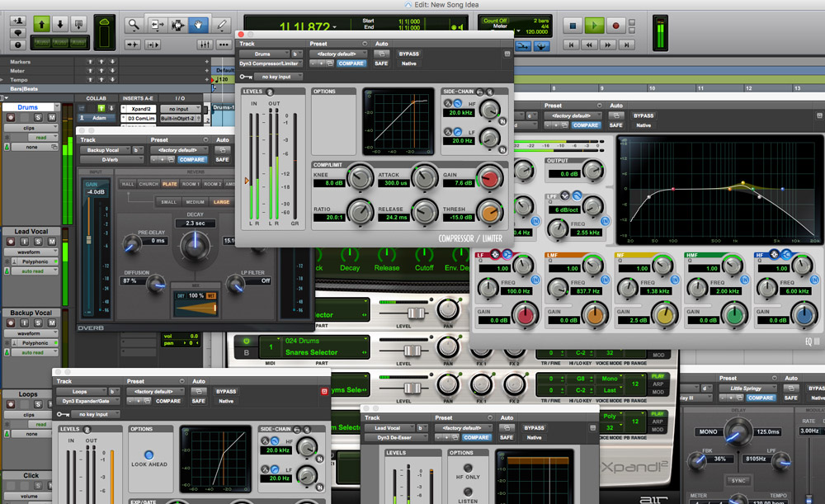The image size is (825, 504).
Task: Click COMPARE in the D-Verb plugin
Action: [x=191, y=159]
